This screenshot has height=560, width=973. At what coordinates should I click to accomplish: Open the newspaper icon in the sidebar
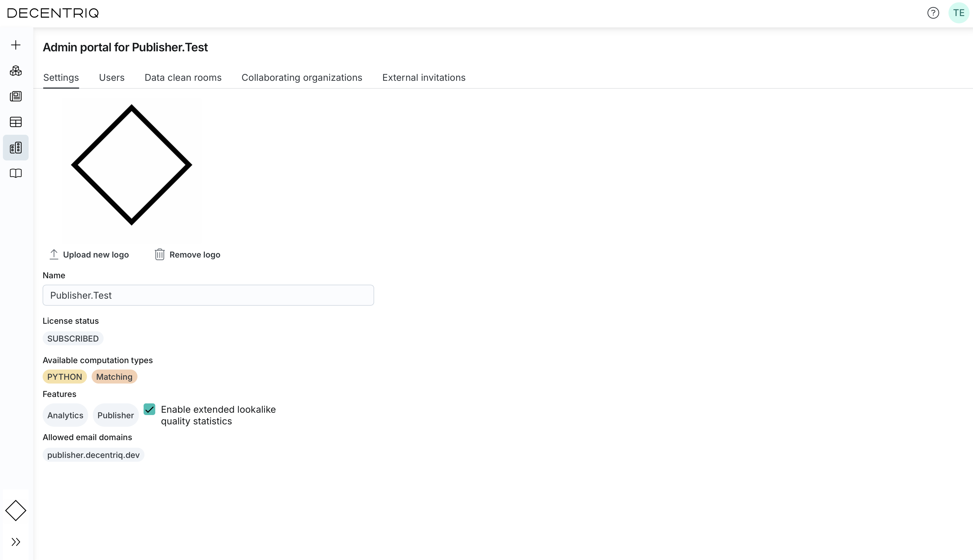click(x=16, y=96)
